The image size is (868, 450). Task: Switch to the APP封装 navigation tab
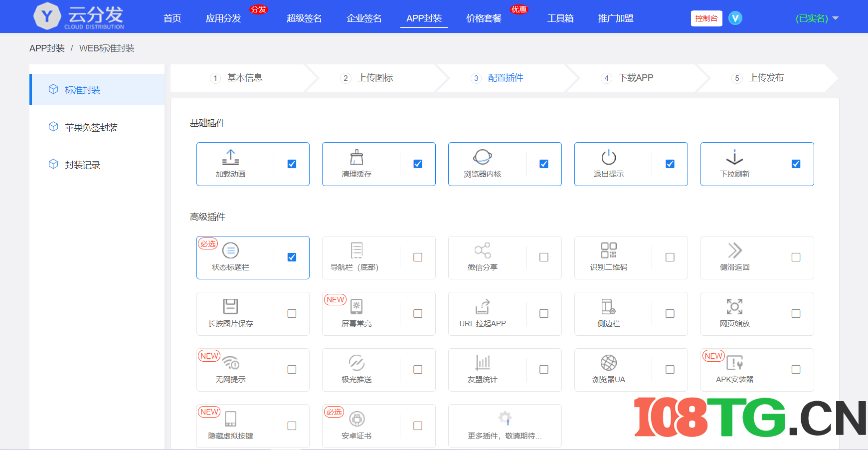(424, 18)
